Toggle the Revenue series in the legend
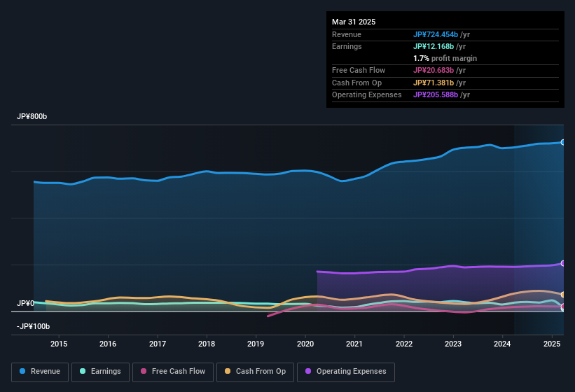Screen dimensions: 575x392 40,372
